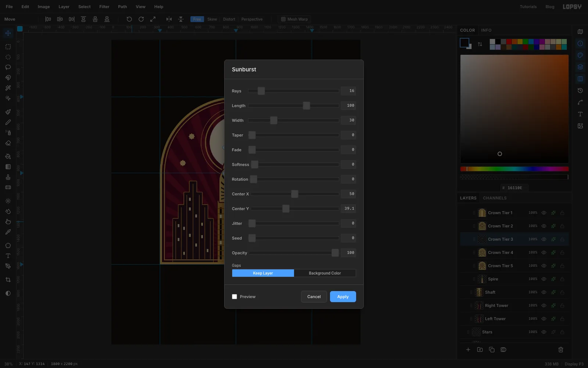Click the hue spectrum slider
The image size is (588, 368).
point(514,169)
